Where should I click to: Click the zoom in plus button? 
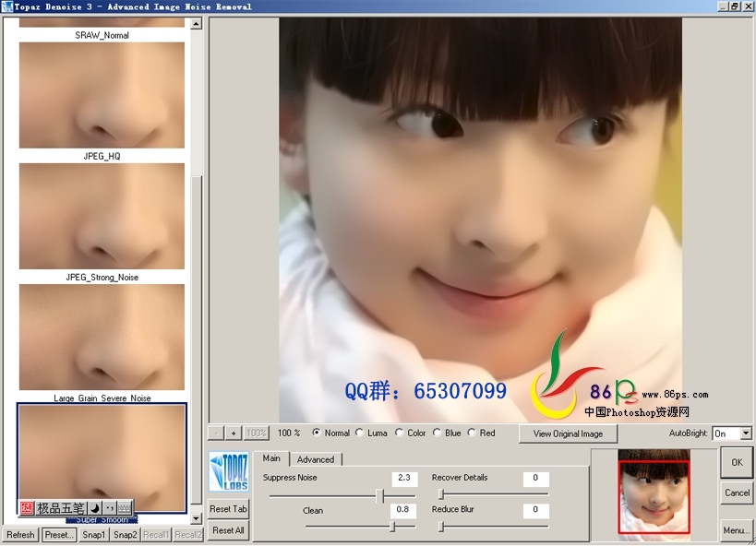click(234, 433)
